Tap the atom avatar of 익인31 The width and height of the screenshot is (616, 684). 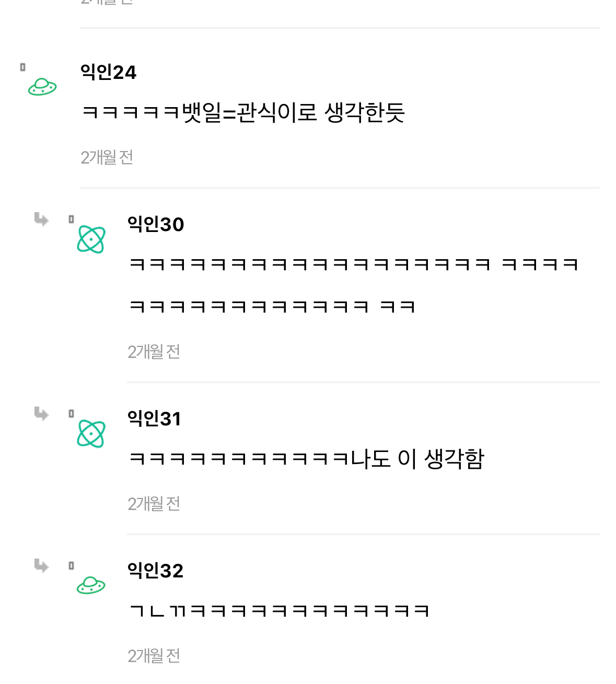point(91,434)
